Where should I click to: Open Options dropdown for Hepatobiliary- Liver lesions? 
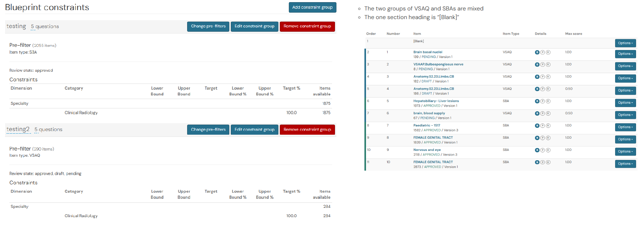pos(625,103)
